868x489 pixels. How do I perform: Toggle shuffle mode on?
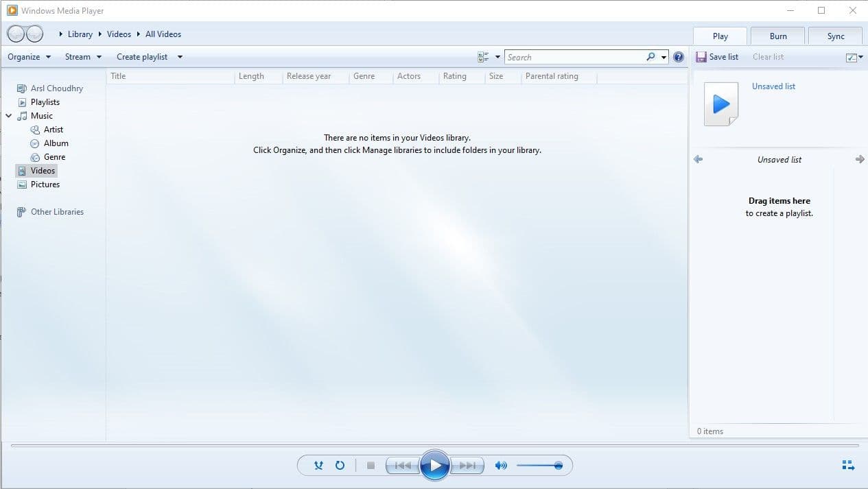pyautogui.click(x=318, y=466)
